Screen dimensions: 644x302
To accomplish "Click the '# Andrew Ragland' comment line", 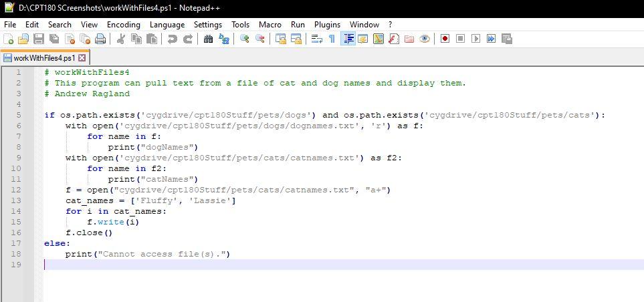I will point(87,94).
